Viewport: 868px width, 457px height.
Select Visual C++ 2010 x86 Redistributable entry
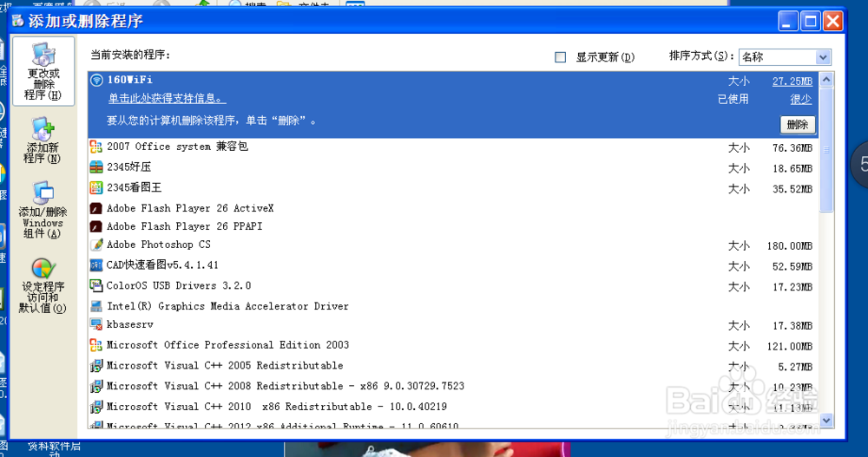point(453,407)
